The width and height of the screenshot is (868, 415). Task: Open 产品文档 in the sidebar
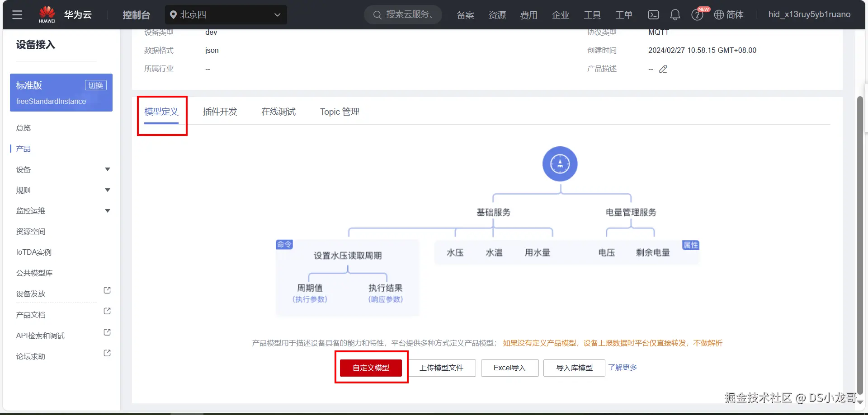pos(31,315)
